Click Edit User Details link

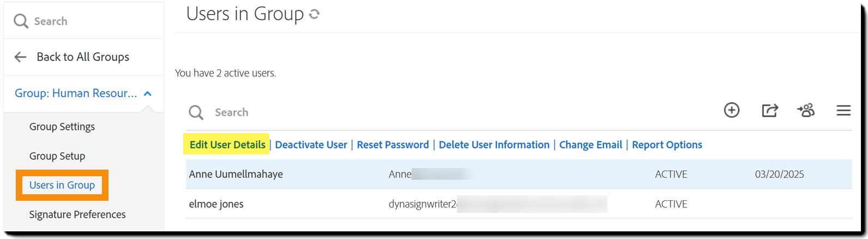pyautogui.click(x=227, y=145)
